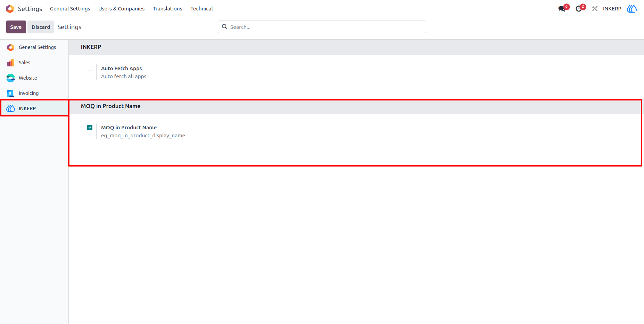Click the Auto fetch all apps description

pos(124,76)
